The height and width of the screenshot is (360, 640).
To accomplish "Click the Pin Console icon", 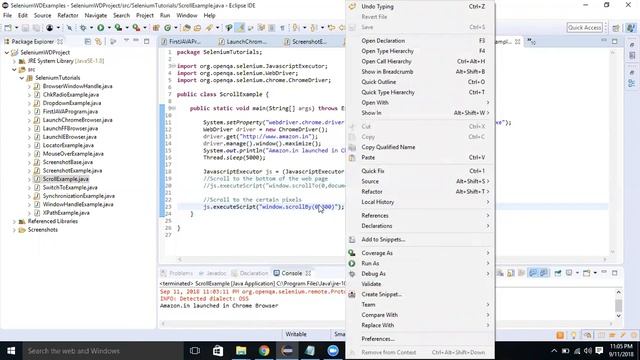I will point(558,273).
